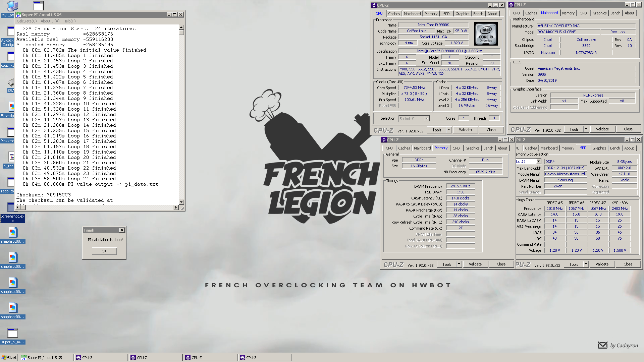
Task: Expand Slot #1 memory slot dropdown
Action: (x=538, y=162)
